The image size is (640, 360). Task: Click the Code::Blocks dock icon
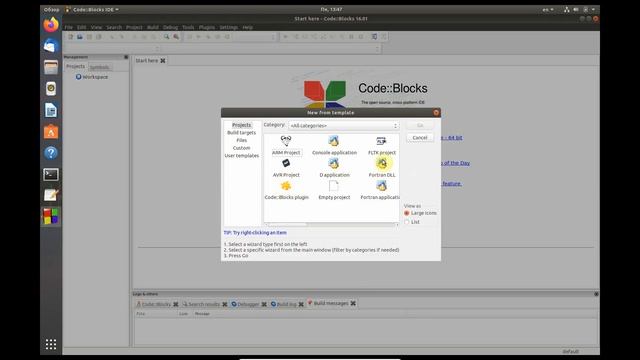51,216
